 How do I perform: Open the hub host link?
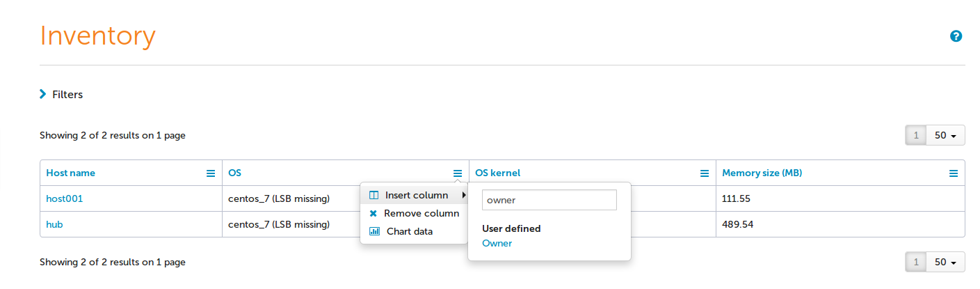click(x=54, y=224)
